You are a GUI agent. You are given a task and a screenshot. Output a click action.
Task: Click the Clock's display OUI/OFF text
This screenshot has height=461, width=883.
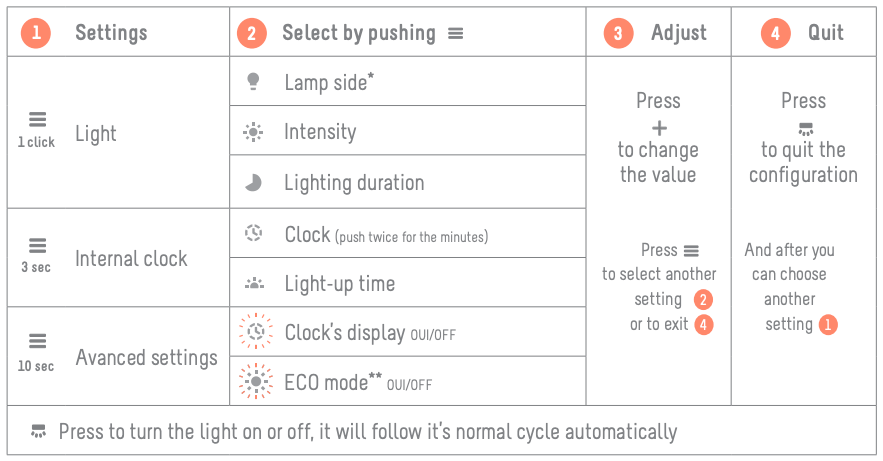click(432, 335)
